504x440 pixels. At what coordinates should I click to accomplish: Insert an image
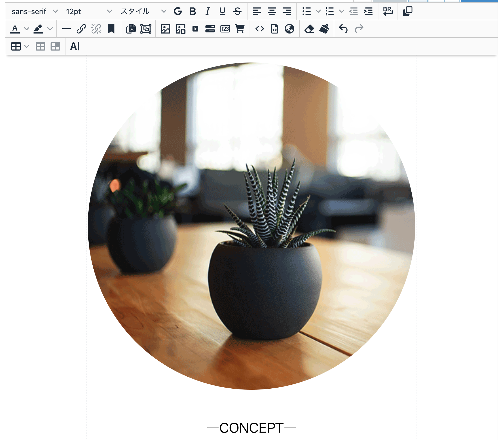pos(165,29)
